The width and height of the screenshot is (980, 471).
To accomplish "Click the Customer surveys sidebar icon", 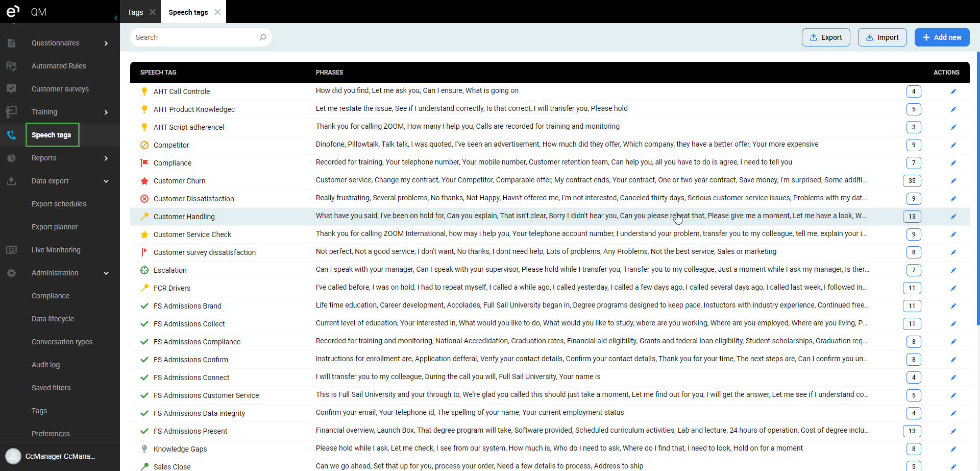I will (x=11, y=89).
